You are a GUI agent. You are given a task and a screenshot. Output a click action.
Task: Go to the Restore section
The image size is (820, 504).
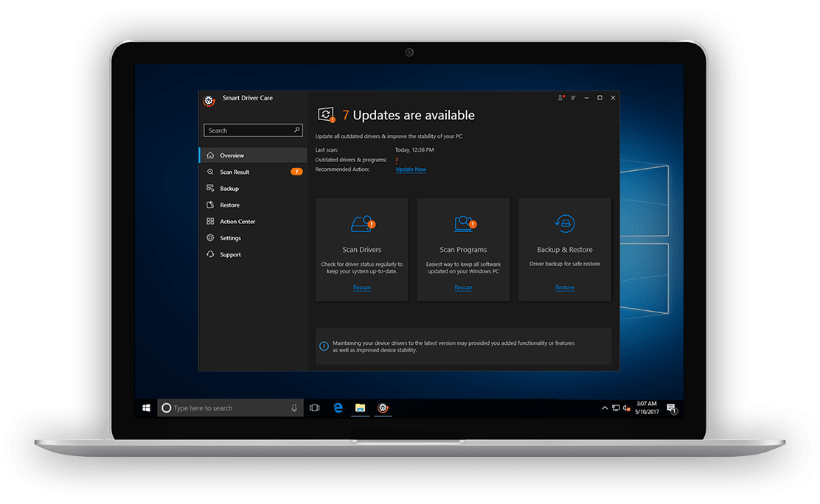[x=253, y=205]
